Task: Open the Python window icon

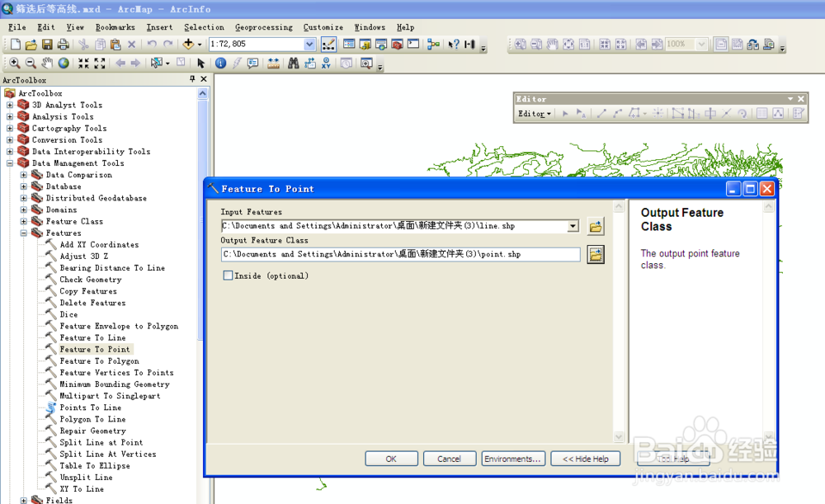Action: [413, 45]
